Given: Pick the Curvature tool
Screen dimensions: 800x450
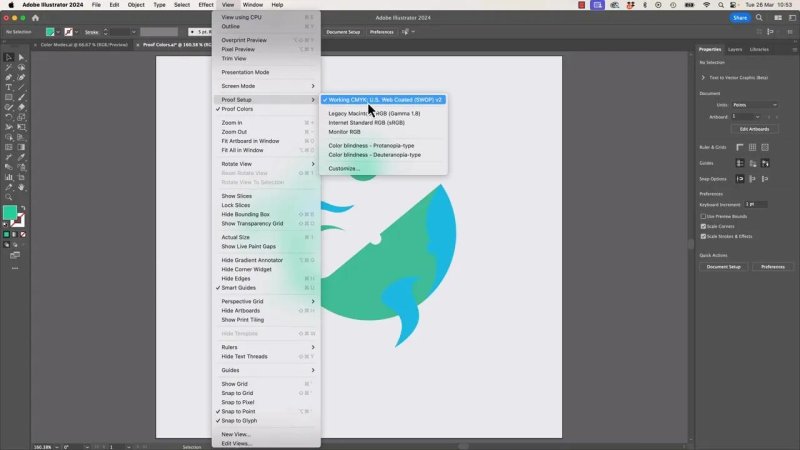Looking at the screenshot, I should coord(21,77).
